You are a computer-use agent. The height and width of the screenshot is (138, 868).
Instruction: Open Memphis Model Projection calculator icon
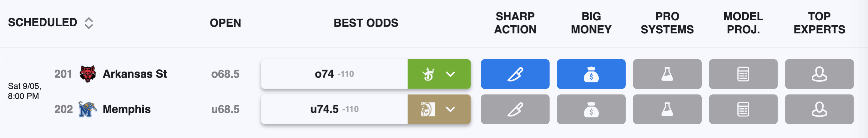pos(743,109)
